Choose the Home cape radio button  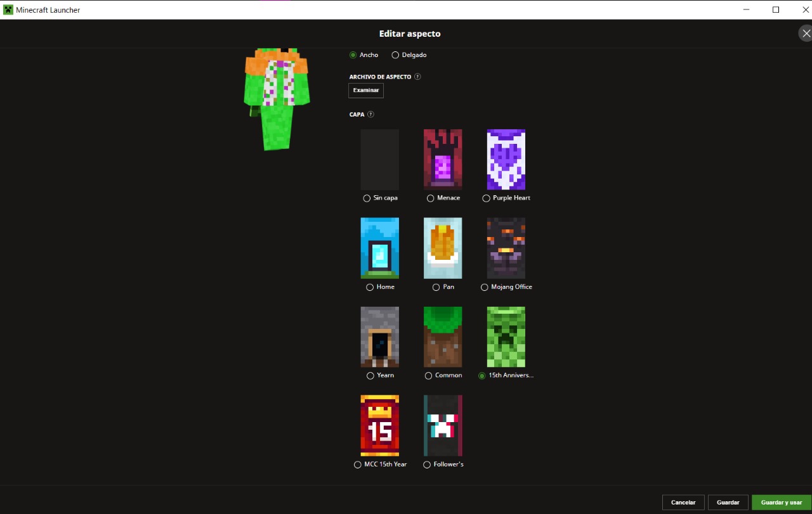click(370, 287)
